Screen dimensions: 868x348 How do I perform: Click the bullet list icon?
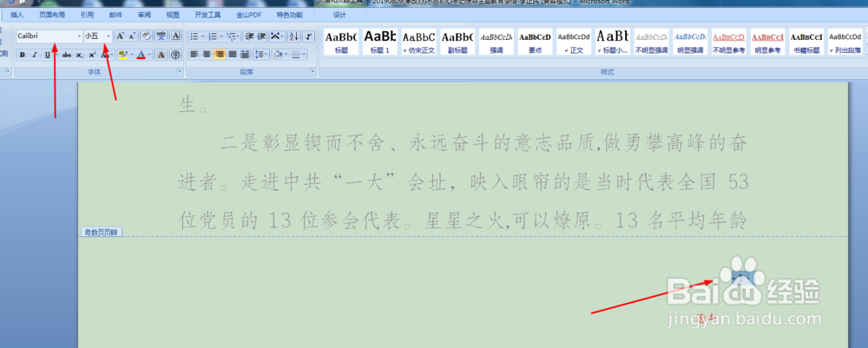194,36
